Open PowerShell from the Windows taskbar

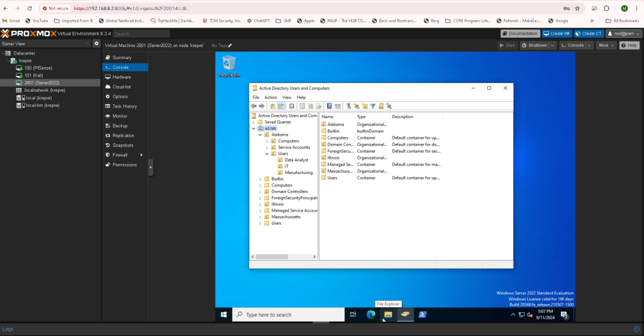(425, 315)
